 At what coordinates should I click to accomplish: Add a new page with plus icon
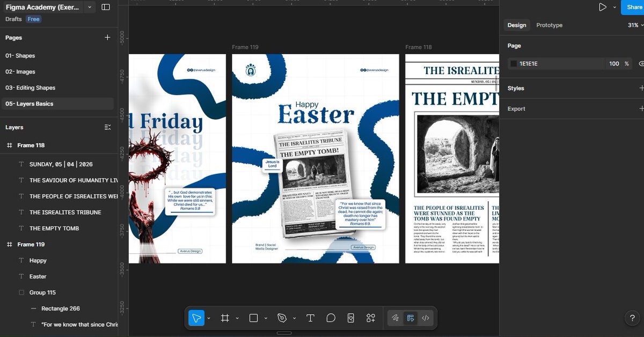click(107, 38)
